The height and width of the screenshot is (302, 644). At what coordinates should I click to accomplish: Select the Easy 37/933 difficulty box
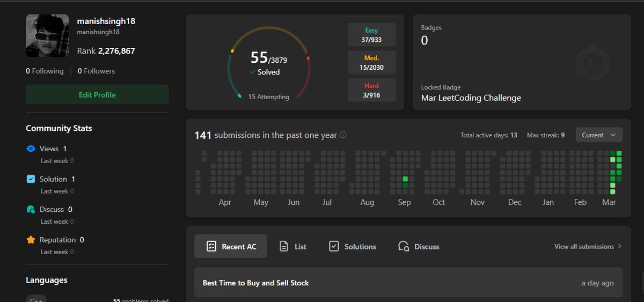371,35
